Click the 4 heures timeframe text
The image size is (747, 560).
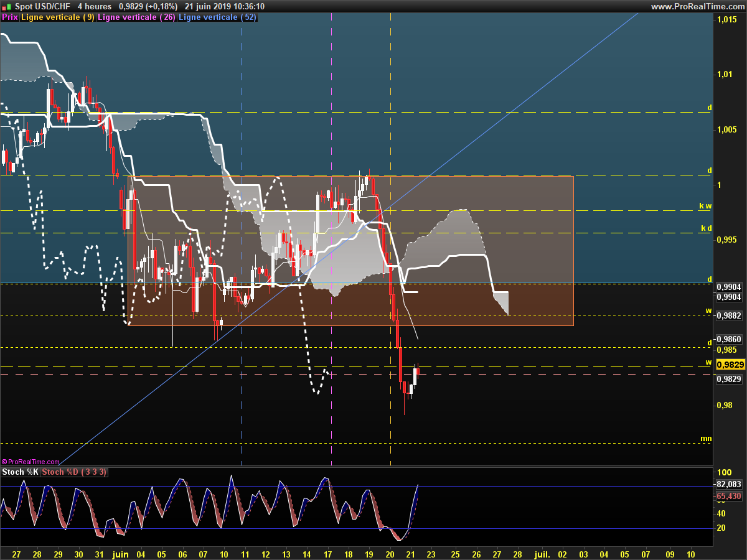pyautogui.click(x=95, y=6)
